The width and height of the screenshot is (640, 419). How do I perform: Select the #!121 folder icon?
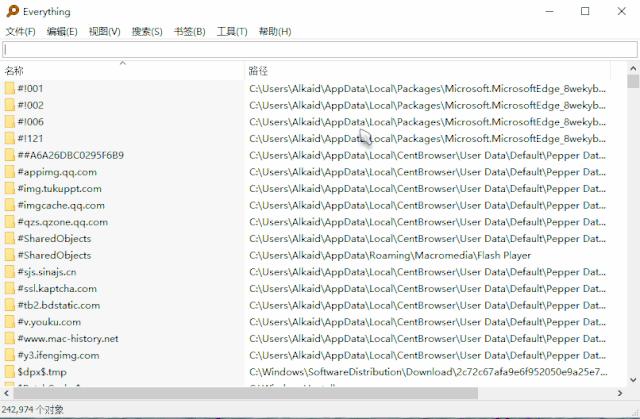click(x=10, y=138)
